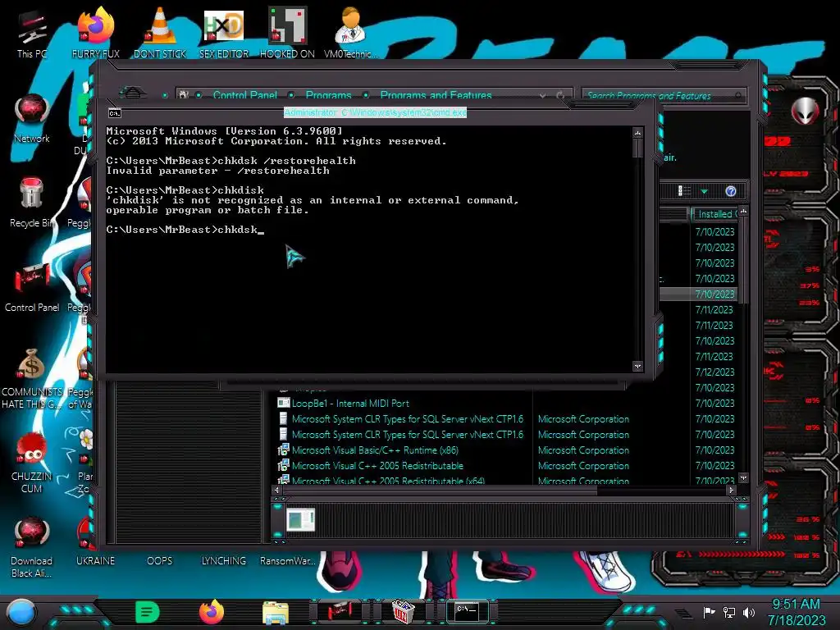Open the VM0Technic desktop shortcut
Screen dimensions: 840x630
[x=350, y=33]
